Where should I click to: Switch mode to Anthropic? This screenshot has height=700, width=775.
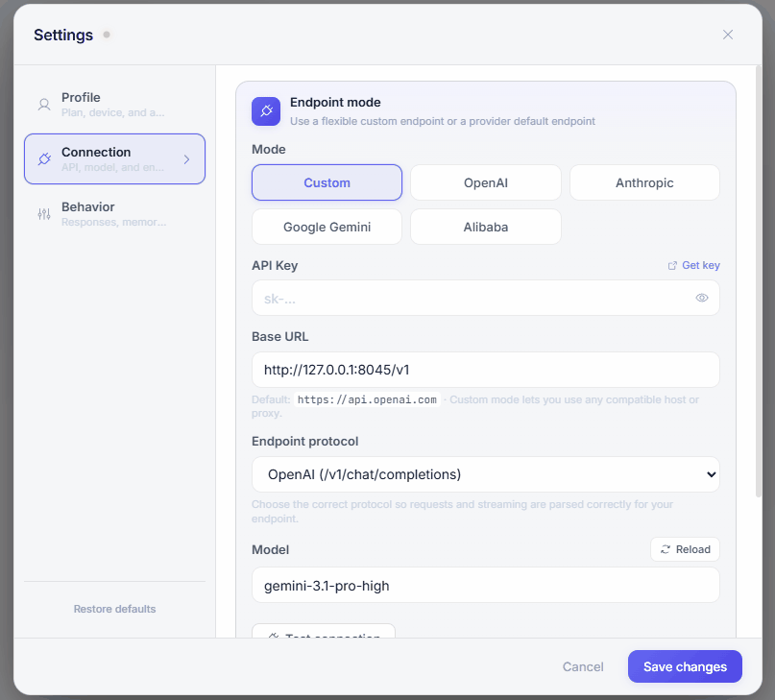click(x=644, y=182)
